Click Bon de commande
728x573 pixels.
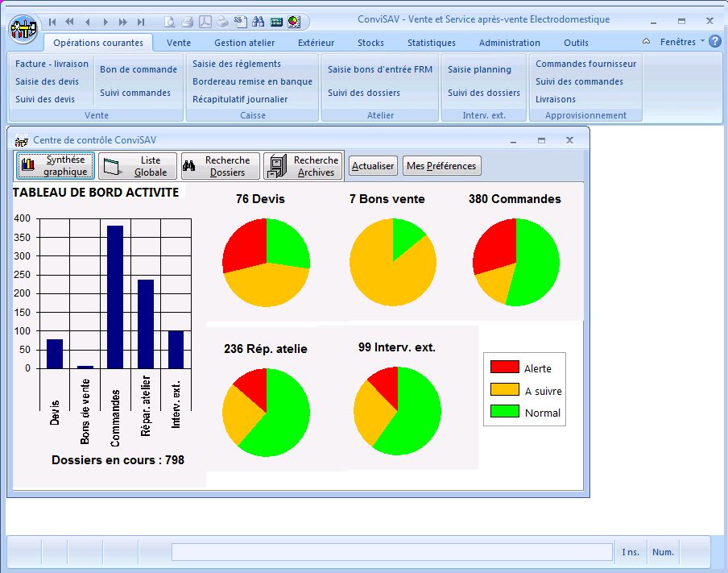pyautogui.click(x=139, y=69)
